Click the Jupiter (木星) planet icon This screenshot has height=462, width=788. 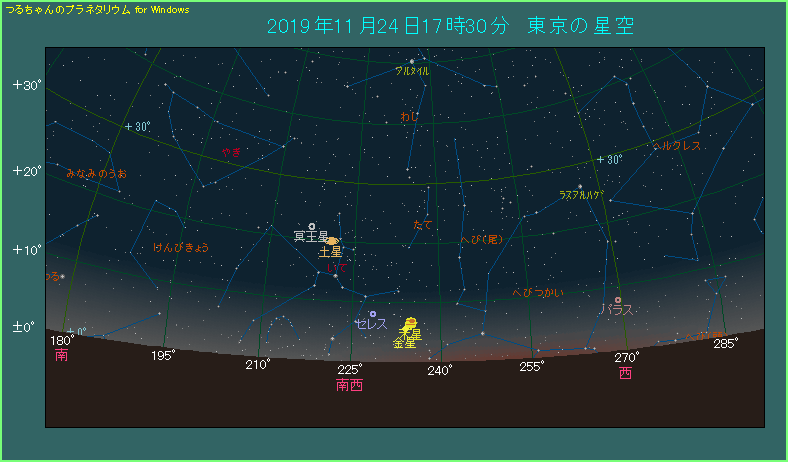pyautogui.click(x=410, y=323)
